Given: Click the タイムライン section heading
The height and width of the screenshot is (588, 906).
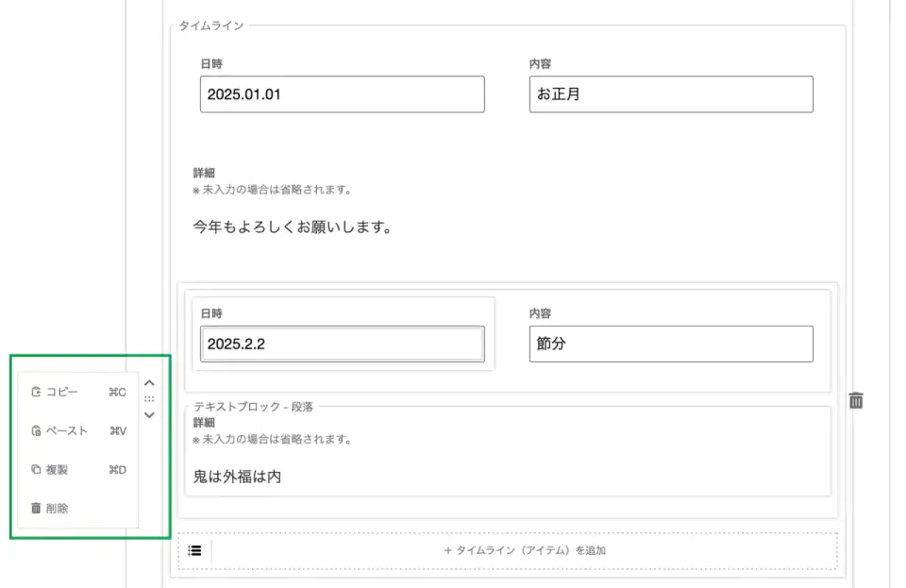Looking at the screenshot, I should click(x=211, y=25).
